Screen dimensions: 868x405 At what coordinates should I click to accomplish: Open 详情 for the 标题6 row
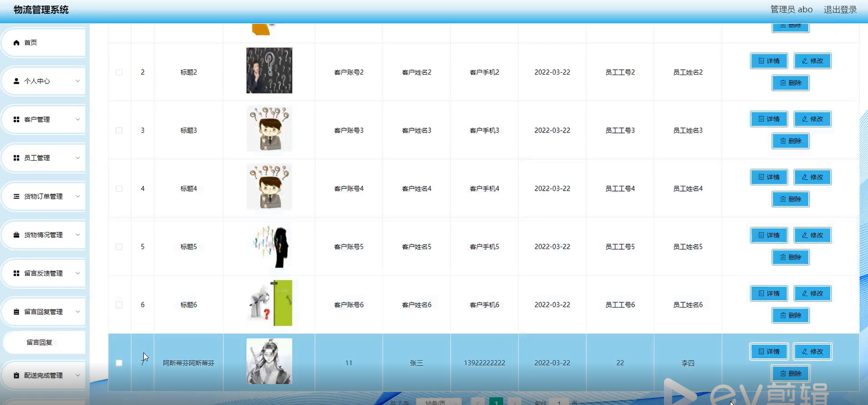pyautogui.click(x=769, y=293)
